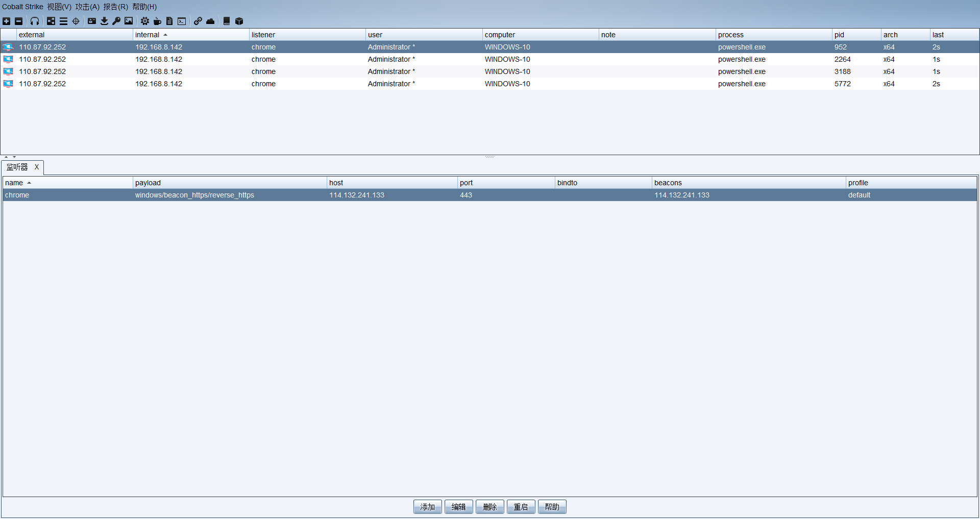Sort sessions by last column header
Image resolution: width=980 pixels, height=519 pixels.
(x=954, y=35)
